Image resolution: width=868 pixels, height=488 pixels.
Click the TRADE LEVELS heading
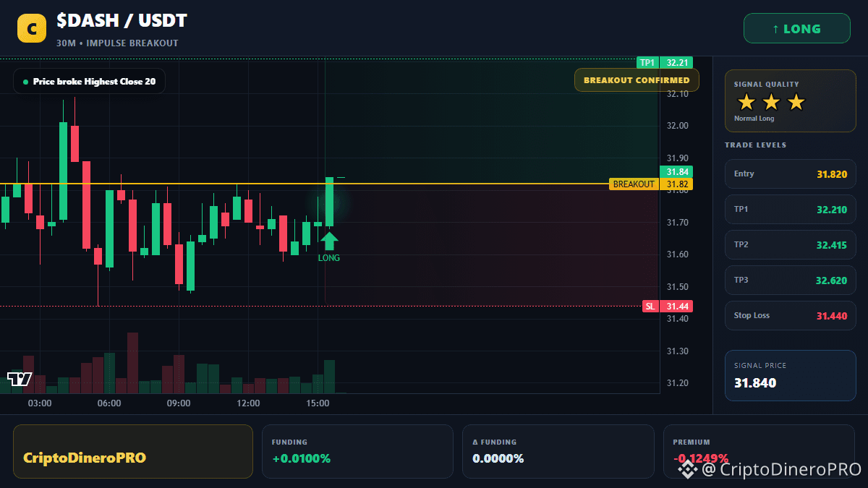coord(755,145)
